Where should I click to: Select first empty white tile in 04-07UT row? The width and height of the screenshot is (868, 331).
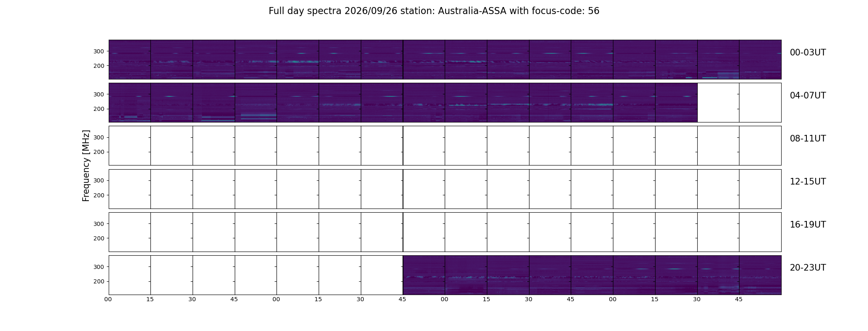pos(718,103)
